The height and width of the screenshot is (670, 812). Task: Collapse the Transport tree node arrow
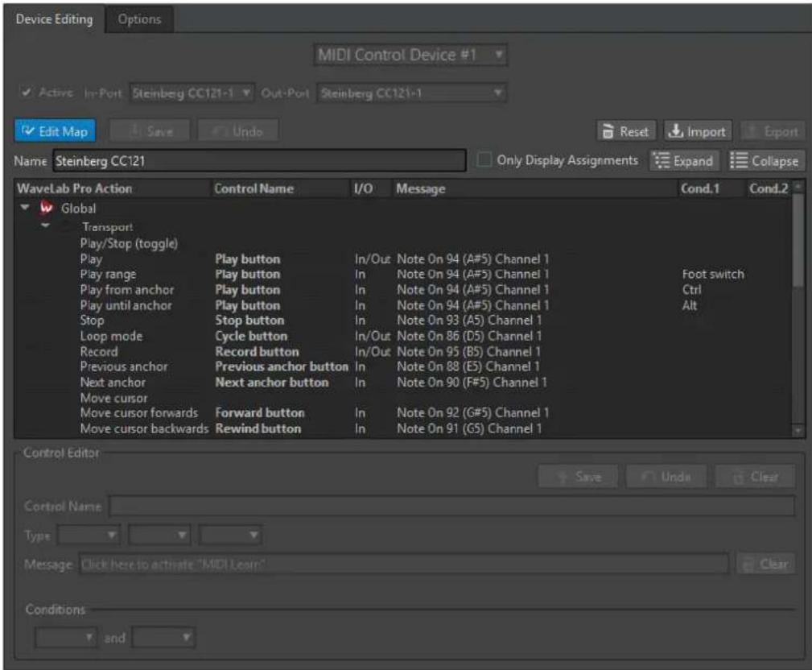click(x=46, y=225)
